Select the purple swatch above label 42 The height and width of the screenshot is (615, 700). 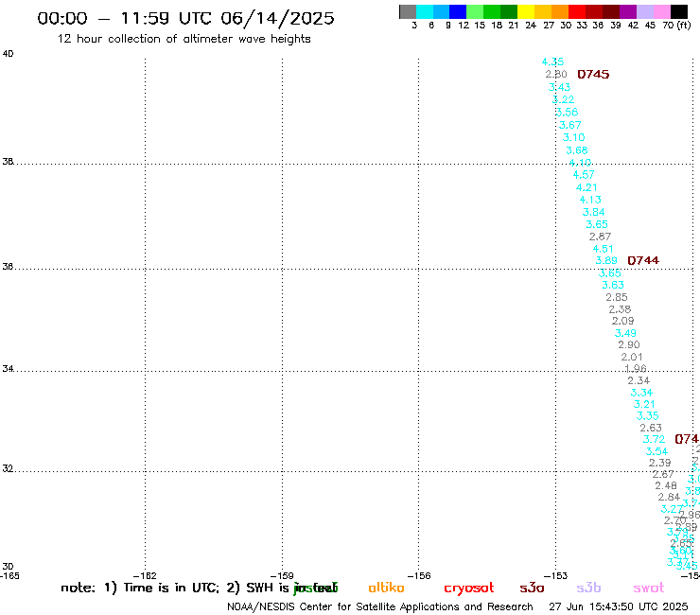coord(628,11)
